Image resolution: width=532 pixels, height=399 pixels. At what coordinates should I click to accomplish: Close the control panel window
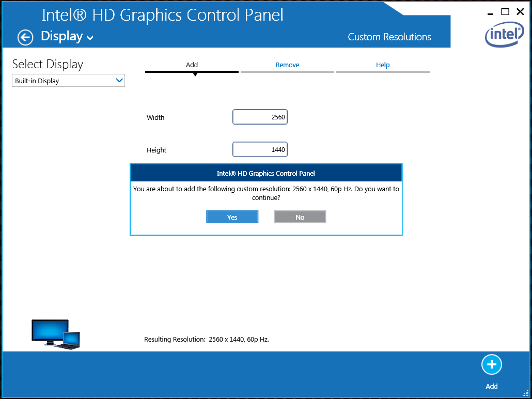520,12
